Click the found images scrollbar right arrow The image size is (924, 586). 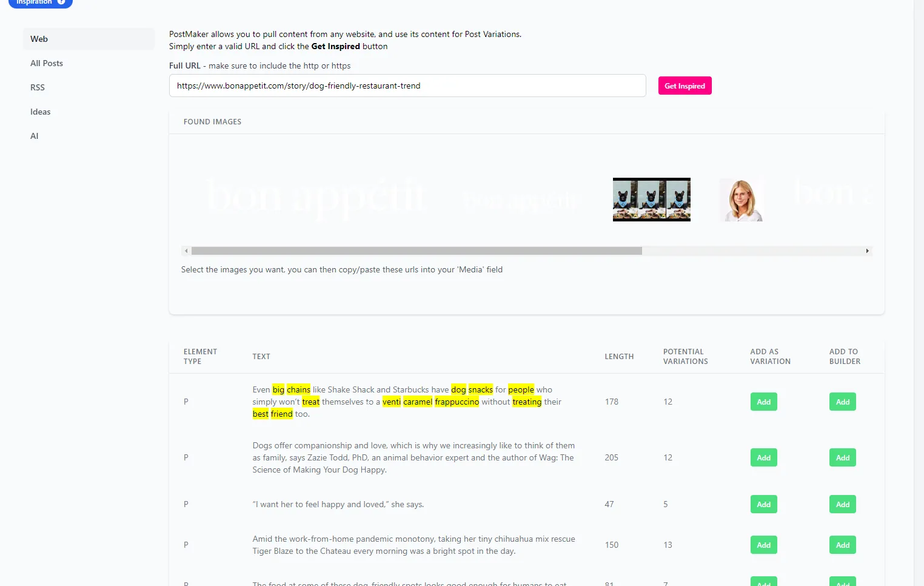pyautogui.click(x=867, y=251)
